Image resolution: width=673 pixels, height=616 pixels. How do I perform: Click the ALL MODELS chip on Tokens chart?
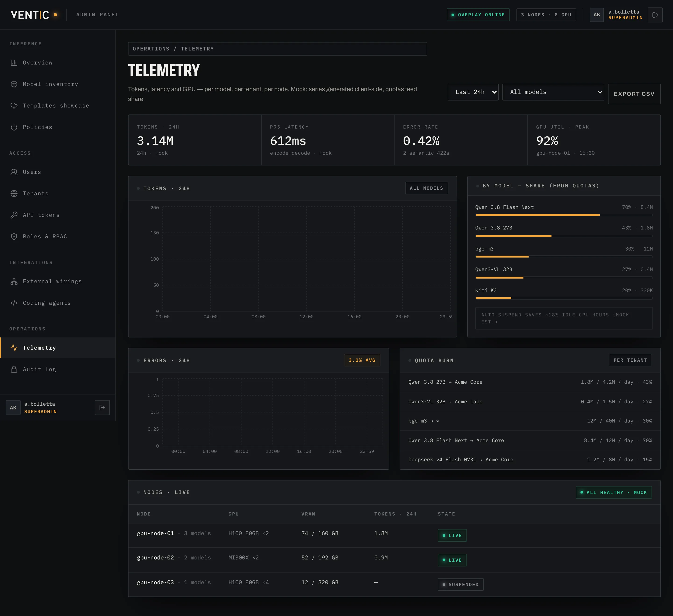click(426, 188)
